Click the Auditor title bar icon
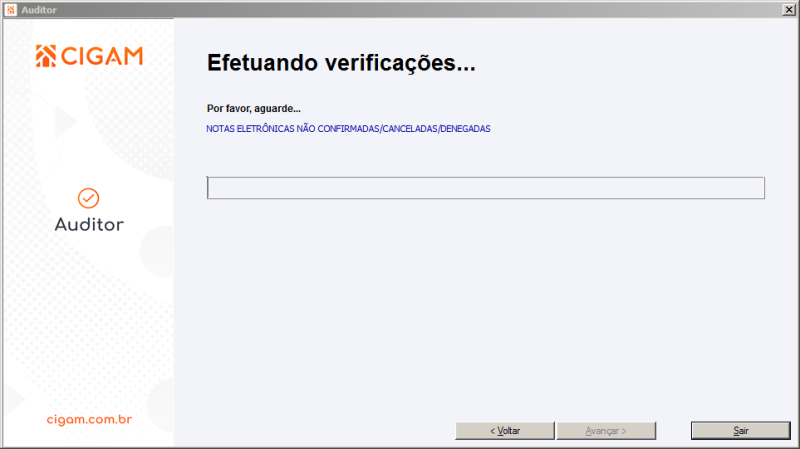This screenshot has width=800, height=449. pyautogui.click(x=11, y=10)
